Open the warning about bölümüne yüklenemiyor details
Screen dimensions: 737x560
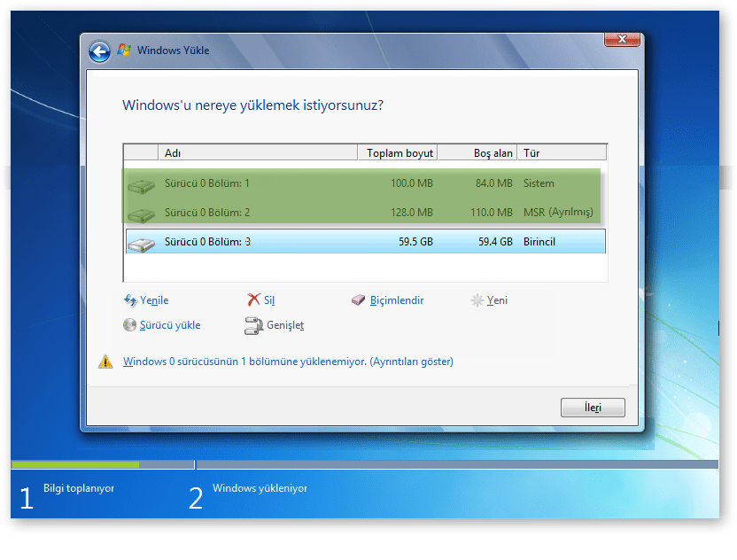coord(288,362)
